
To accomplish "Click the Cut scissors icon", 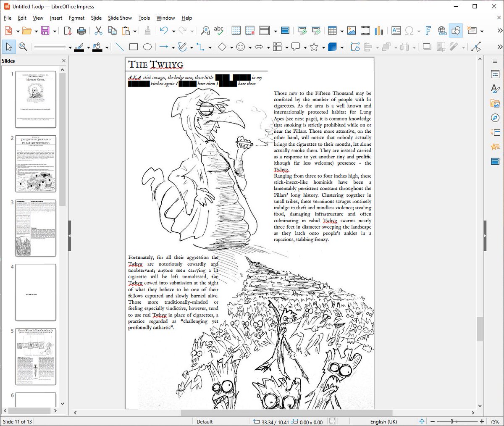I will click(98, 31).
